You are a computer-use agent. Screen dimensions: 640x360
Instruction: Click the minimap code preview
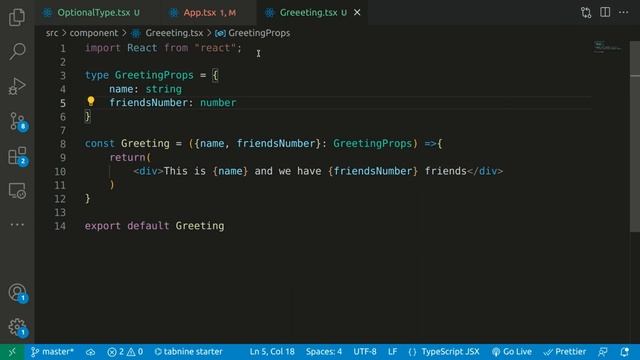tap(608, 47)
